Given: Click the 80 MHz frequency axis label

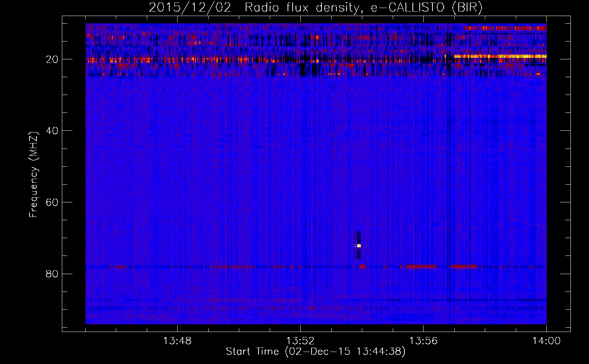Looking at the screenshot, I should tap(52, 274).
